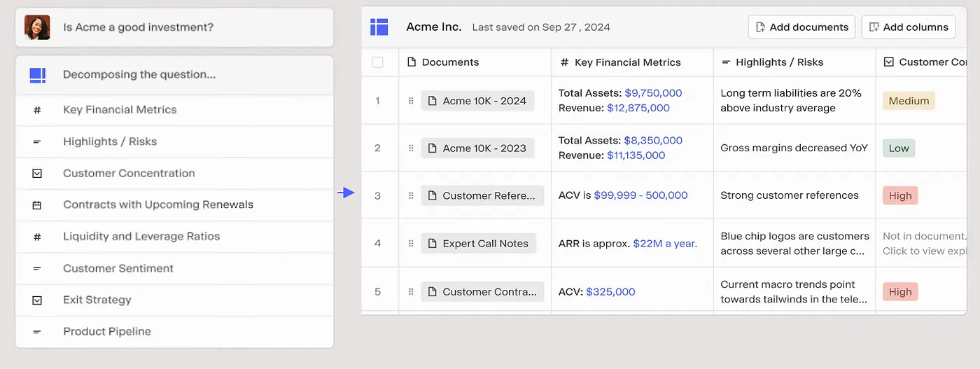The width and height of the screenshot is (980, 369).
Task: Click the lines icon beside Customer Sentiment
Action: 37,268
